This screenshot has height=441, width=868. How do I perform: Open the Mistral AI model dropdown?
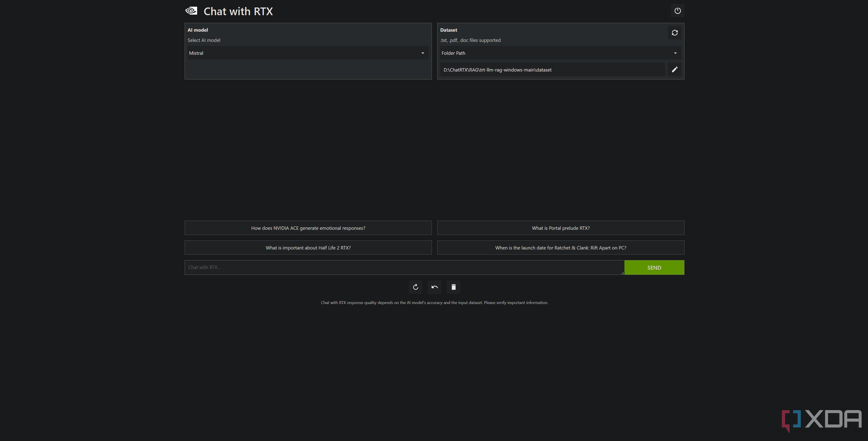pos(308,53)
